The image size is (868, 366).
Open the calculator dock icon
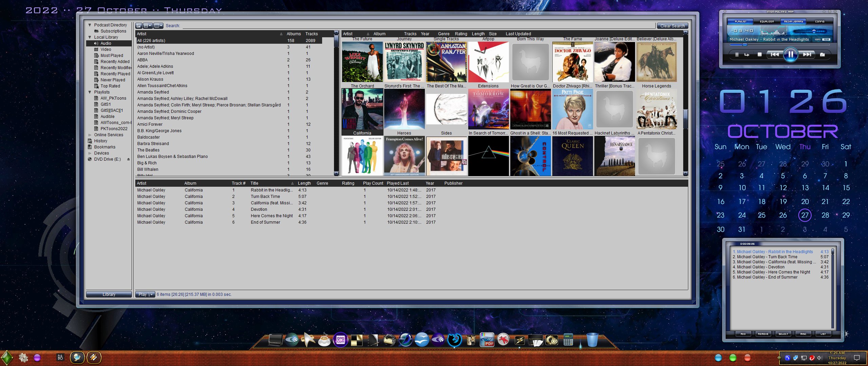[568, 340]
